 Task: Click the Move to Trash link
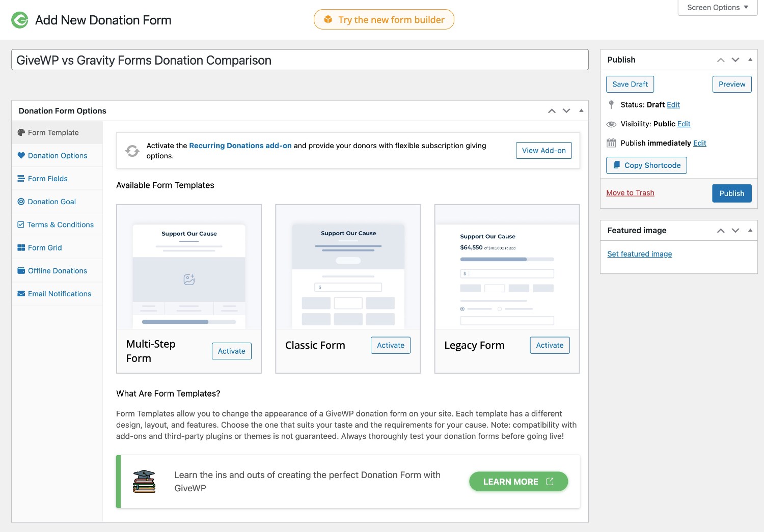(x=630, y=192)
